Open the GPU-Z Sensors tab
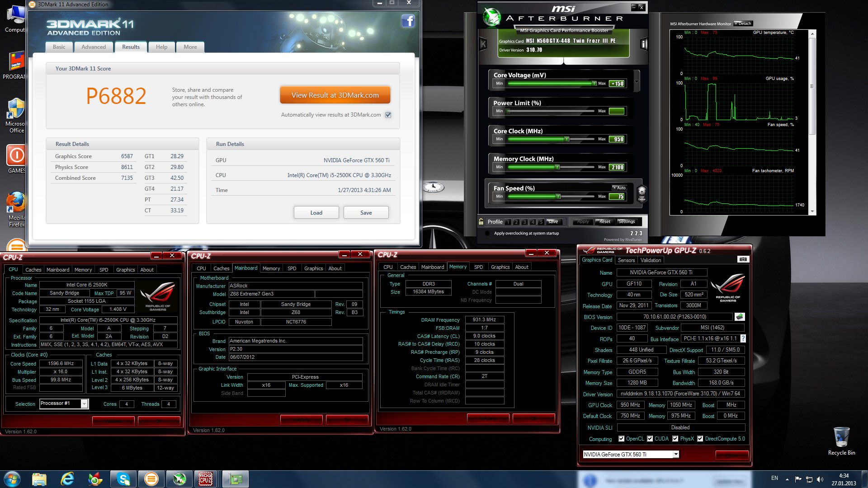Viewport: 868px width, 488px height. point(626,260)
